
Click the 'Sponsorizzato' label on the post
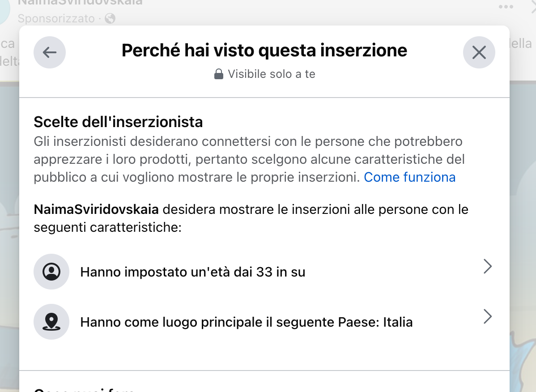pos(56,18)
